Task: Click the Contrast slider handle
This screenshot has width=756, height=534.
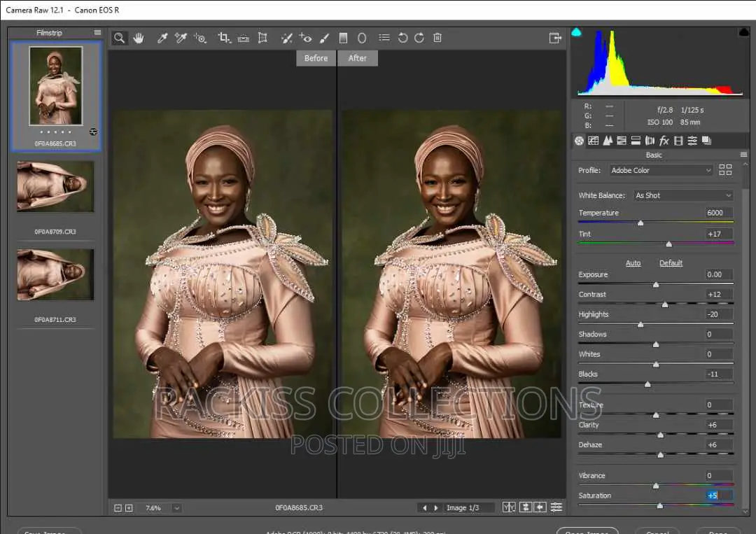Action: point(665,304)
